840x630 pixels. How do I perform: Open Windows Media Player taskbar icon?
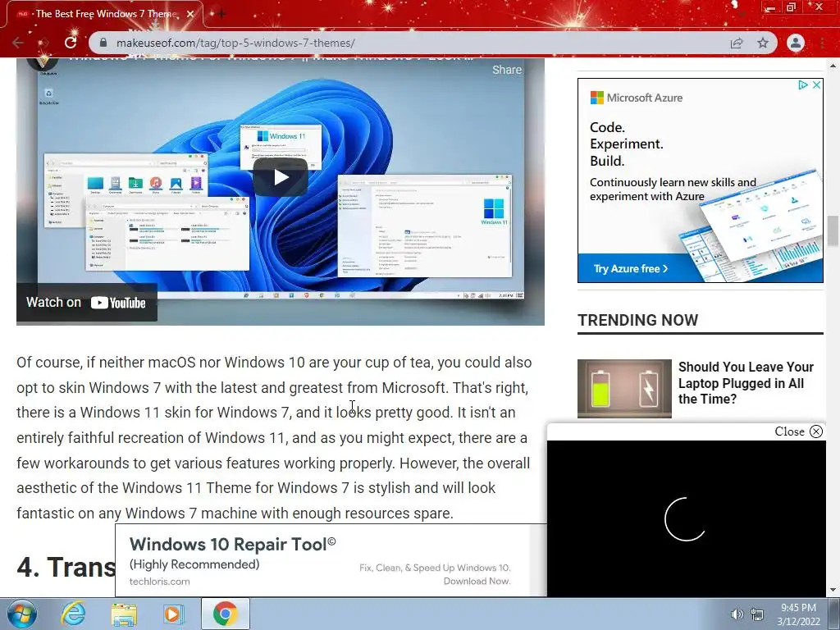point(173,614)
